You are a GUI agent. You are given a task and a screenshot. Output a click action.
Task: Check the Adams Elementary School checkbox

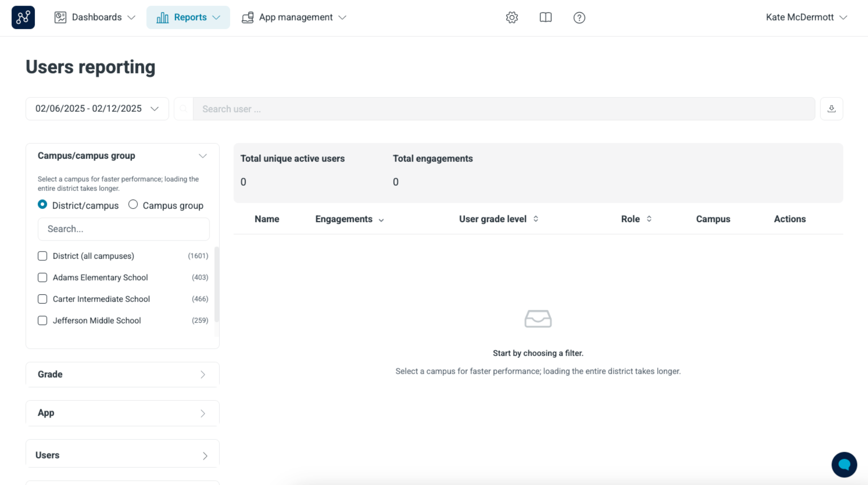click(42, 277)
